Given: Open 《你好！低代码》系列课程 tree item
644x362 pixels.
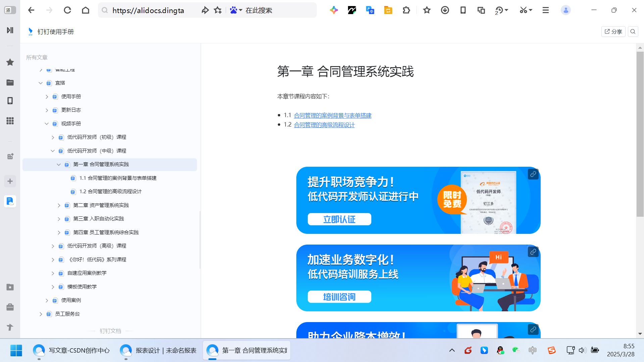Looking at the screenshot, I should coord(97,260).
